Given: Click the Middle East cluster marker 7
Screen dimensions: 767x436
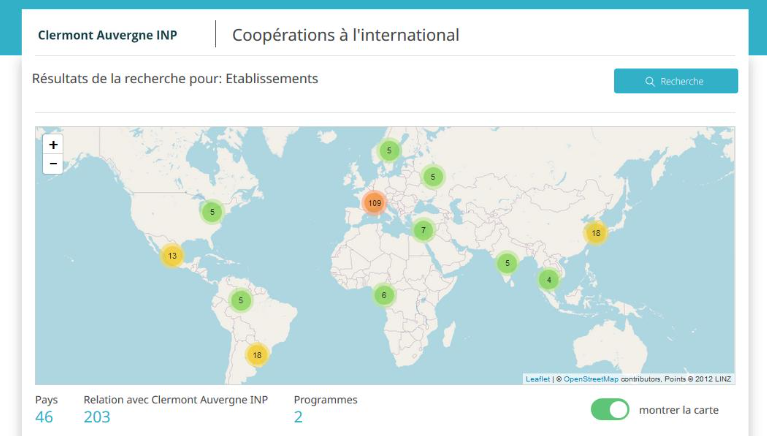Looking at the screenshot, I should 424,230.
